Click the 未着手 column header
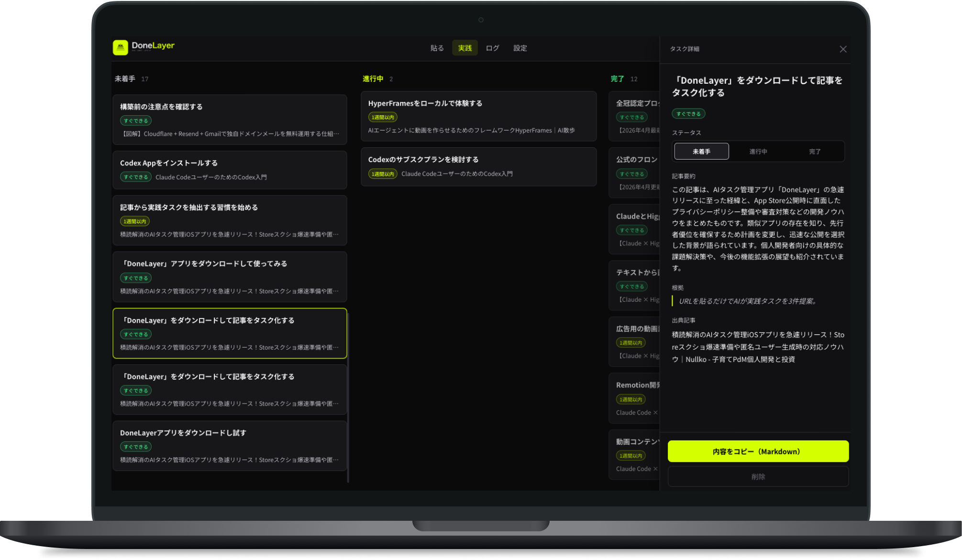This screenshot has width=962, height=560. (125, 78)
